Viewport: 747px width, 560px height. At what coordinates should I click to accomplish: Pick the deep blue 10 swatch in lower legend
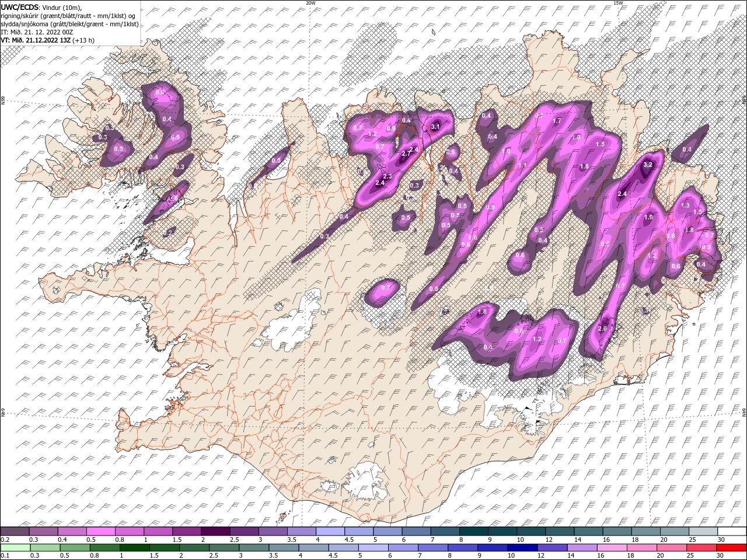[522, 548]
